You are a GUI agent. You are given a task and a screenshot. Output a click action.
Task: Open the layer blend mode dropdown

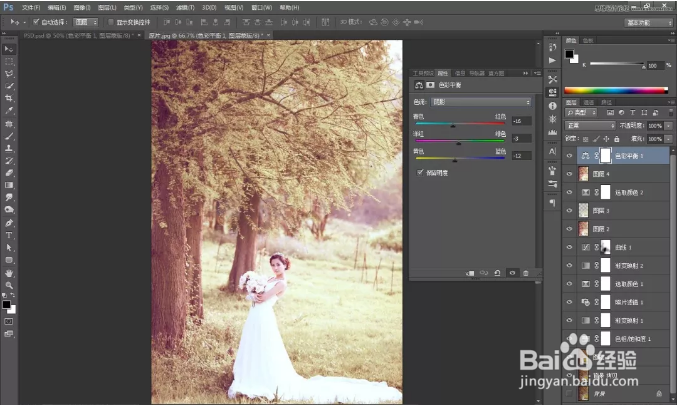click(x=590, y=125)
